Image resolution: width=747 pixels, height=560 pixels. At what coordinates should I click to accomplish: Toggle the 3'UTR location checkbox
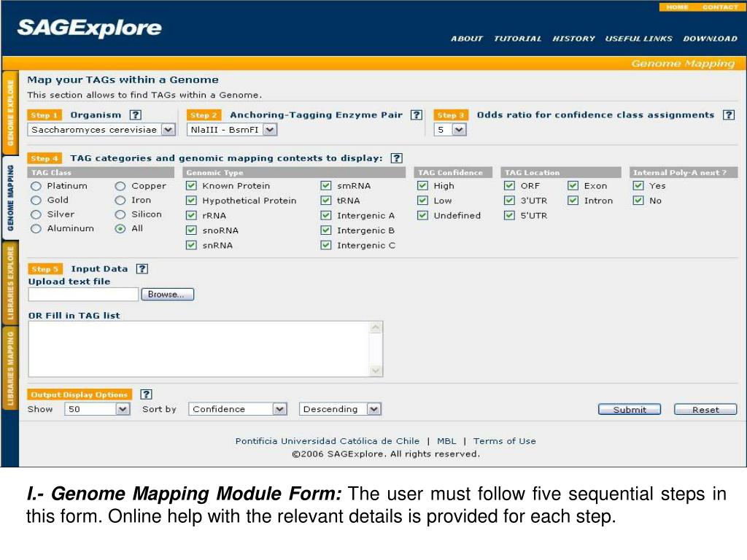click(509, 201)
